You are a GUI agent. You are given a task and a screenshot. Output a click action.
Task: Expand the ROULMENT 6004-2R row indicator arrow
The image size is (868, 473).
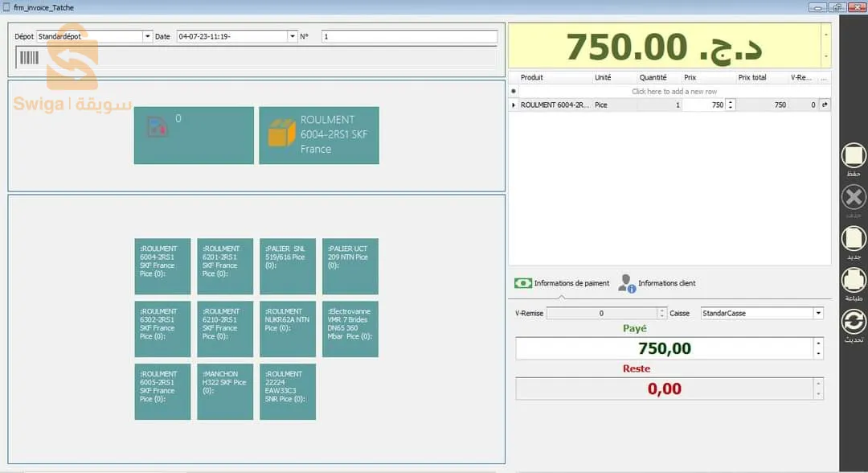click(x=513, y=105)
